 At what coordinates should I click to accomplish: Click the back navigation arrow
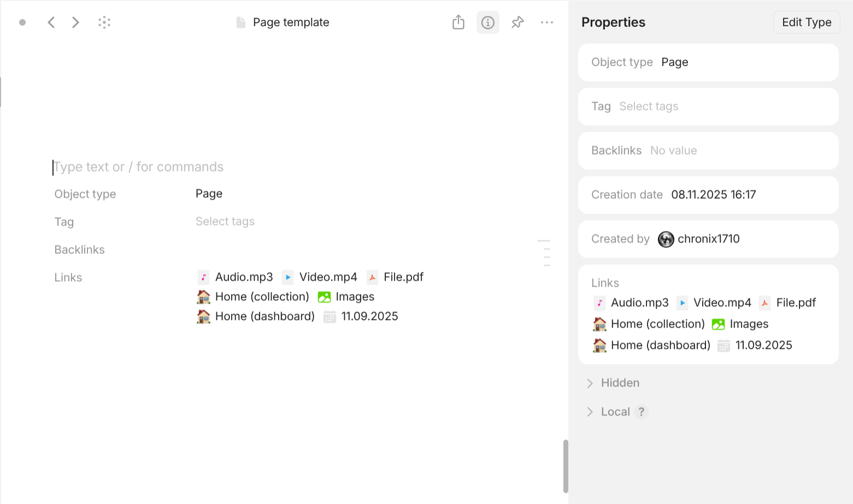51,22
